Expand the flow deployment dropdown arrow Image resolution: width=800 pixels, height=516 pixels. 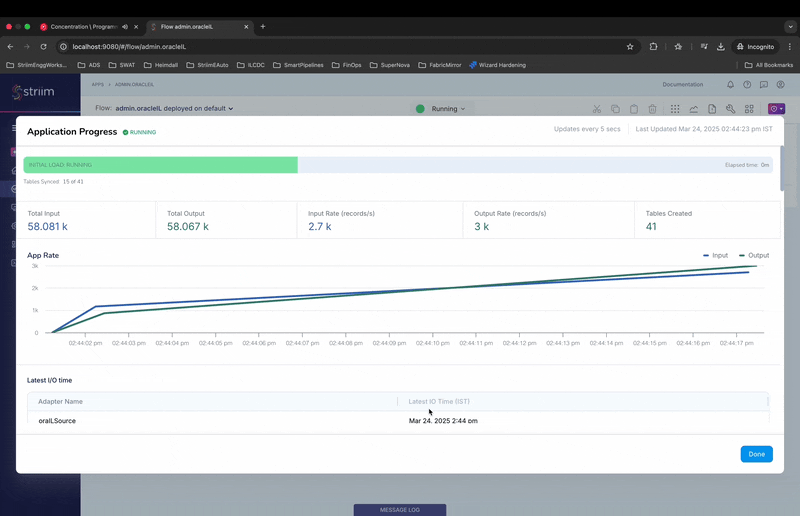pyautogui.click(x=231, y=108)
